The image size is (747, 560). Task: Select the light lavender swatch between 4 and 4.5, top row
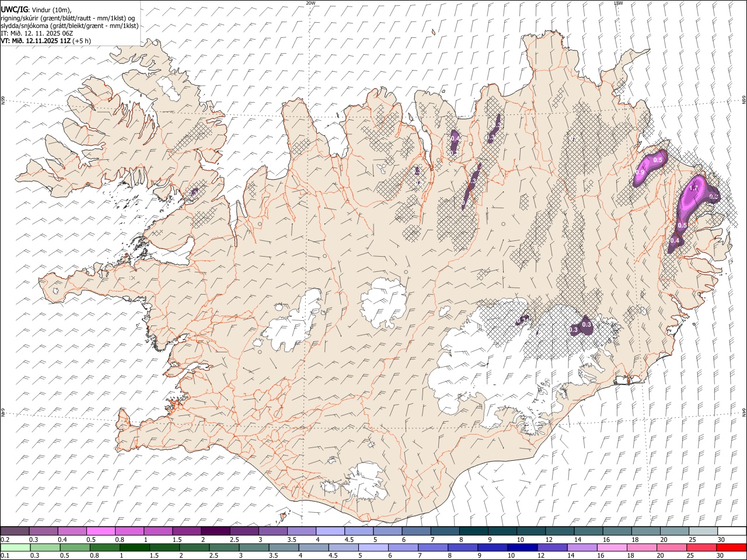pos(329,531)
